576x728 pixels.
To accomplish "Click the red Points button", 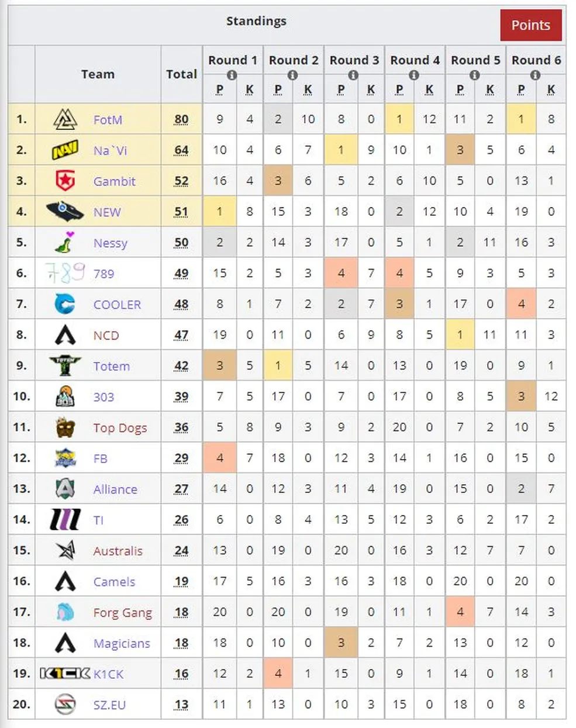I will 530,25.
